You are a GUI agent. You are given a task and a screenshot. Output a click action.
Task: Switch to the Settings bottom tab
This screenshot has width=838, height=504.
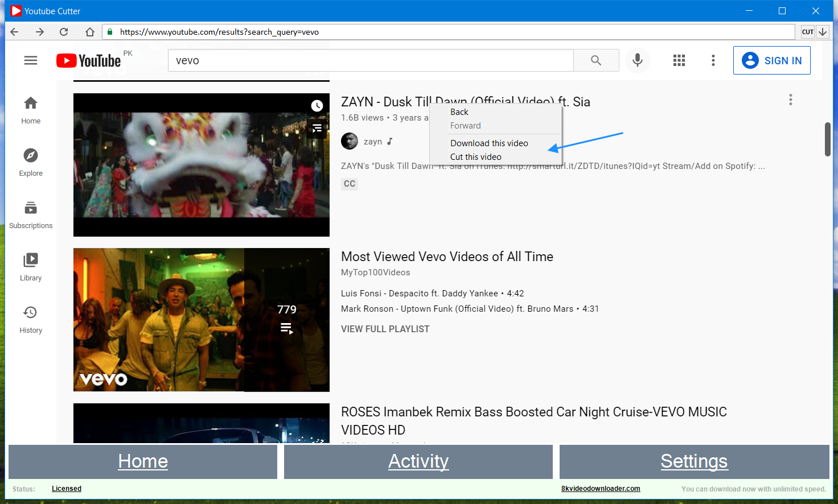pos(695,461)
